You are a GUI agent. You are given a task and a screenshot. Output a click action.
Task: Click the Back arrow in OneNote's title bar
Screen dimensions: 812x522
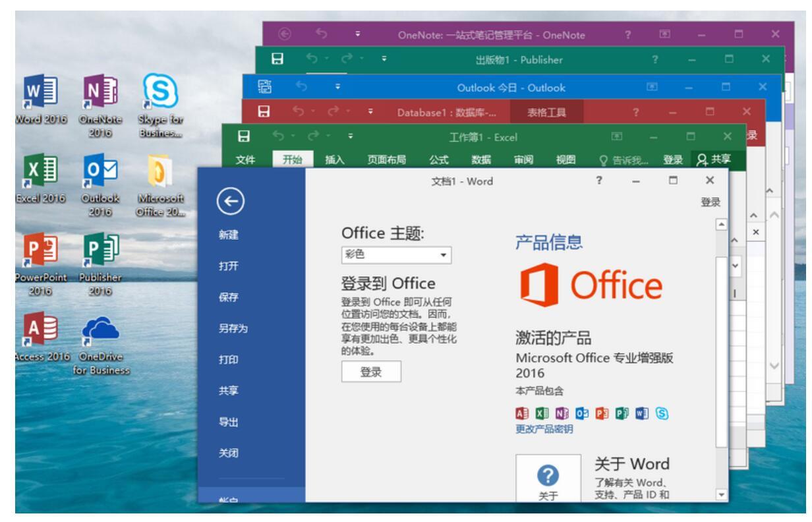285,34
